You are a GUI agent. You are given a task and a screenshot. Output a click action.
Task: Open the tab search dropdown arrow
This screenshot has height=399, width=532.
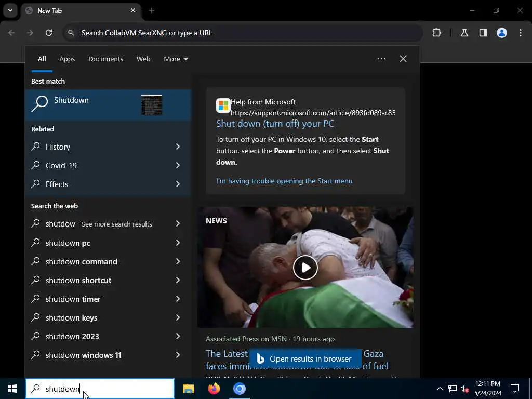[x=10, y=10]
